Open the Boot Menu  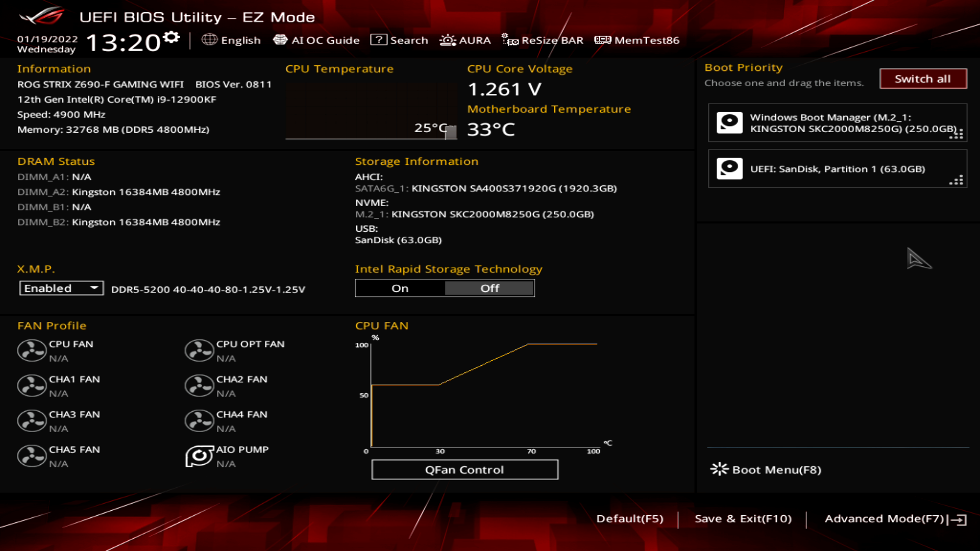pos(767,469)
